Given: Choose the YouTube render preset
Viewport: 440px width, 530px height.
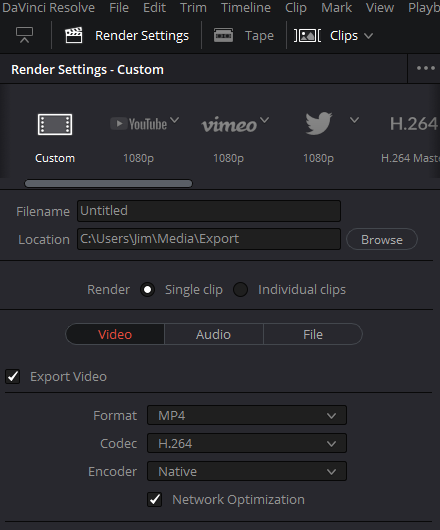Looking at the screenshot, I should [139, 124].
